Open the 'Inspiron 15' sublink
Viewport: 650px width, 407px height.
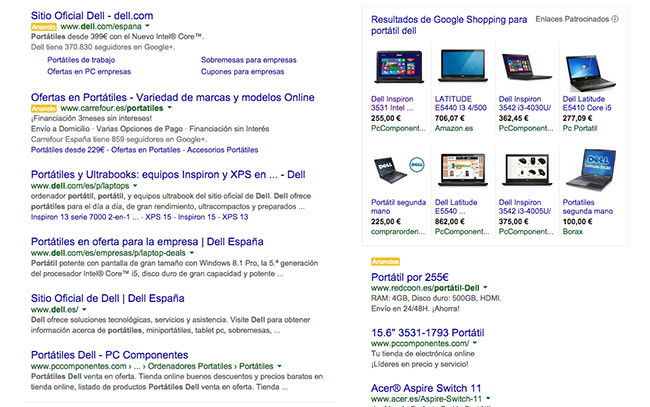pyautogui.click(x=197, y=217)
